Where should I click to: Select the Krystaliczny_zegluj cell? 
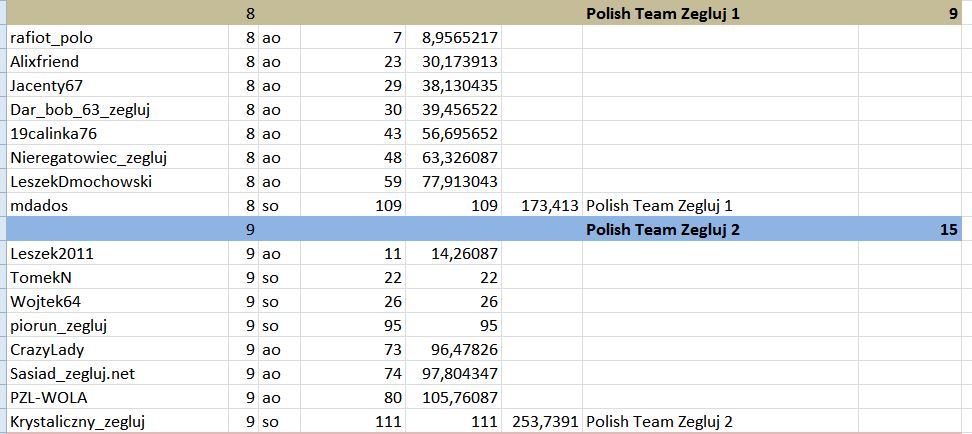[117, 422]
